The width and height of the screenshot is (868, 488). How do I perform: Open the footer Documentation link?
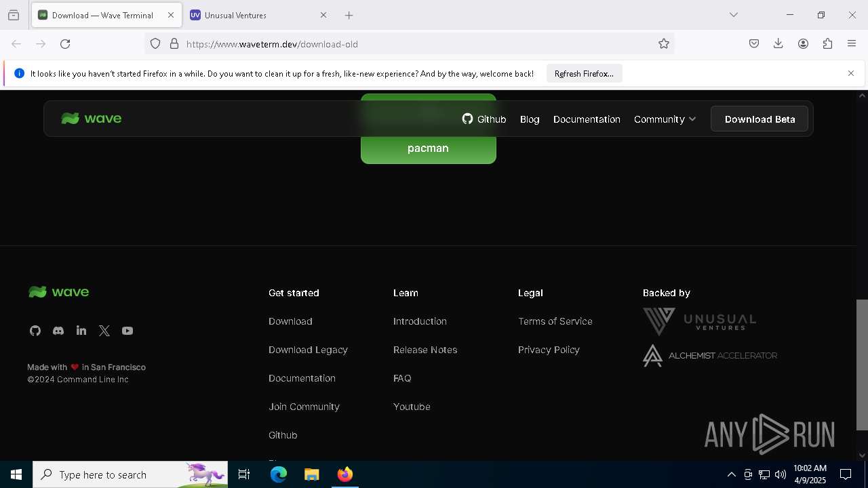tap(302, 378)
